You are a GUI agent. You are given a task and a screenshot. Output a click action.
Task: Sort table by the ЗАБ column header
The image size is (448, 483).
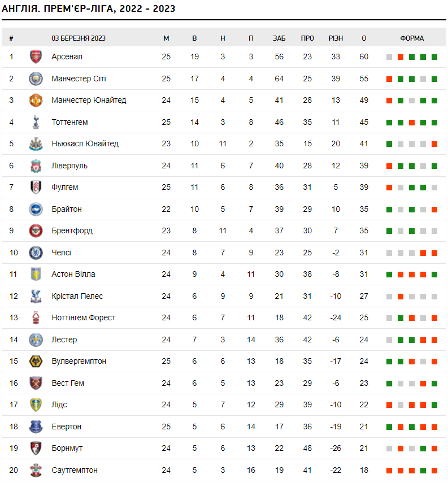279,38
